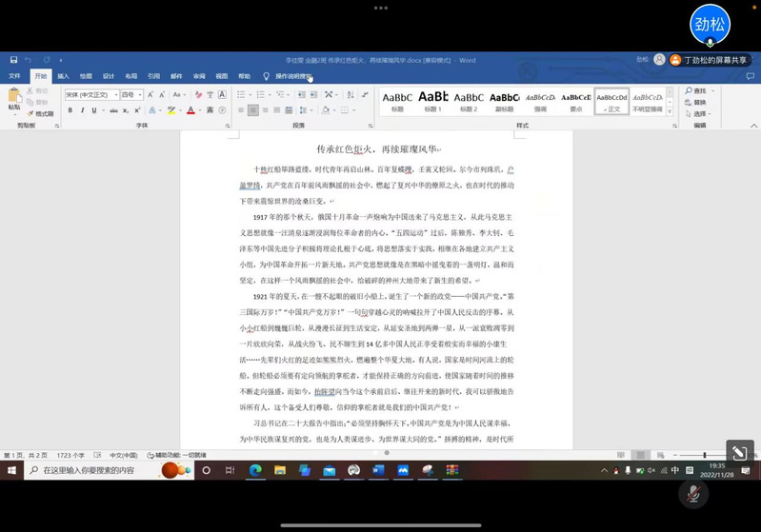The width and height of the screenshot is (761, 532).
Task: Click 查找 (Find) in the editing group
Action: tap(698, 90)
